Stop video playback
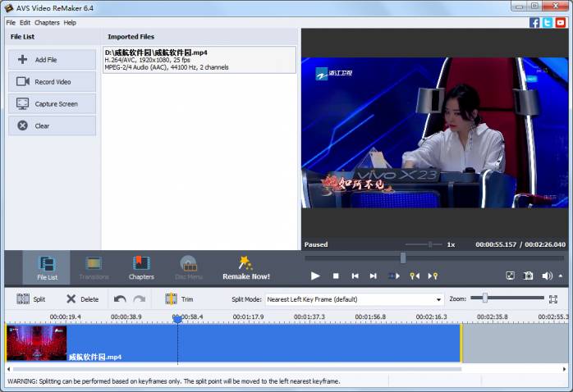573x392 pixels. tap(336, 276)
